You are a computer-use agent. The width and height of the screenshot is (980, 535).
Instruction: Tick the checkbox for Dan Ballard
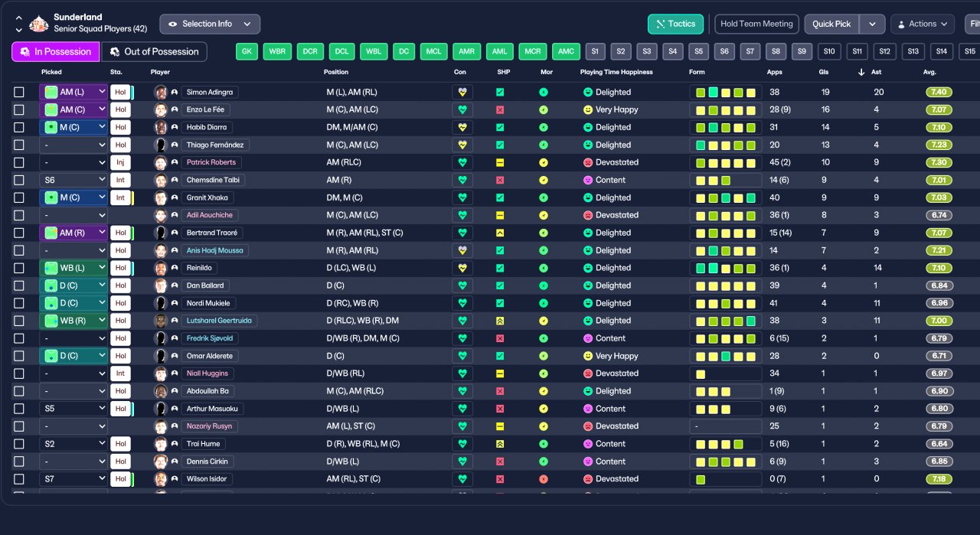(19, 285)
